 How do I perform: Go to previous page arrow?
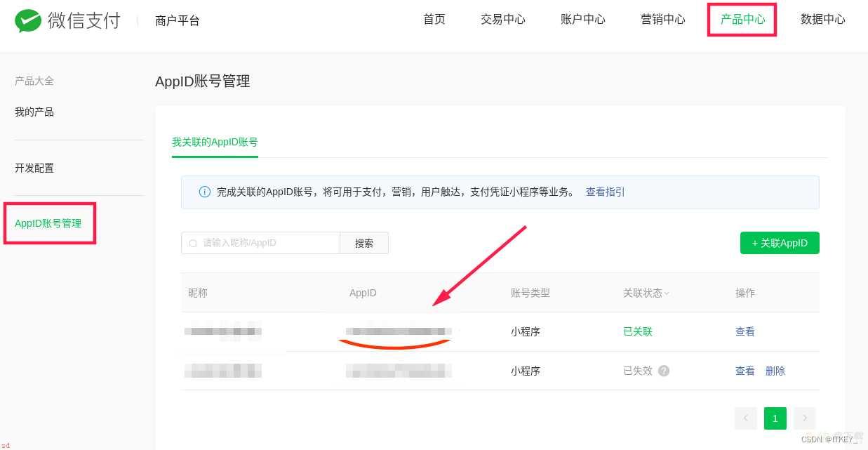pos(745,418)
